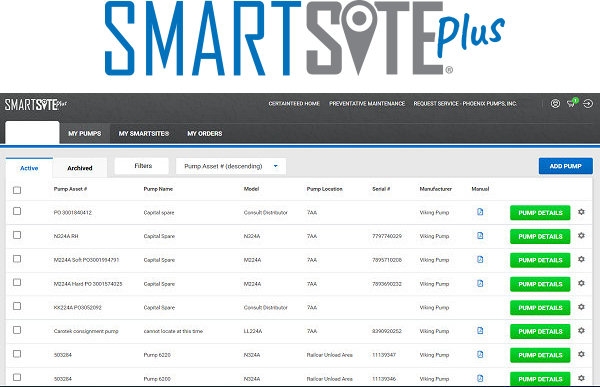This screenshot has width=600, height=387.
Task: Open gear settings for KK224A row
Action: tap(581, 307)
